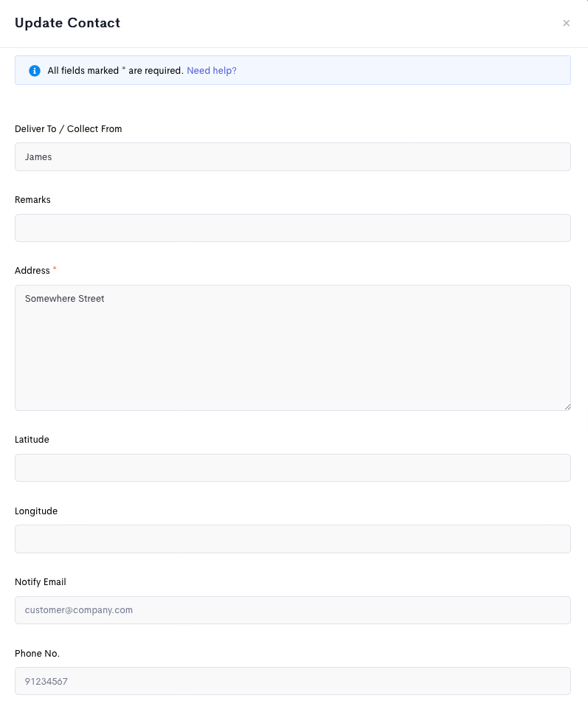Focus the field containing James
The height and width of the screenshot is (712, 588).
pyautogui.click(x=293, y=157)
